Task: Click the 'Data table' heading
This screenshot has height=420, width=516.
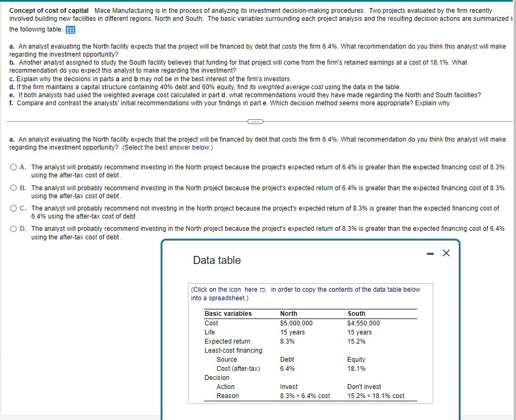Action: click(x=217, y=260)
